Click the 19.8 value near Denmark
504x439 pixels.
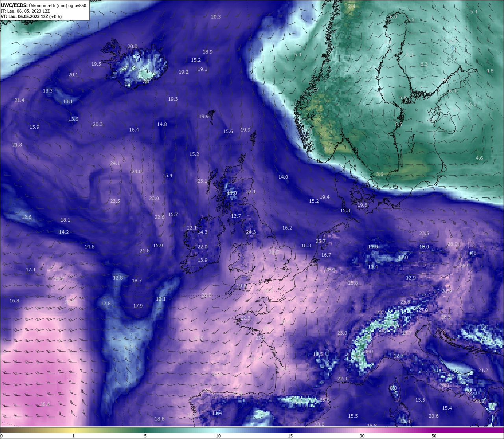(x=362, y=205)
